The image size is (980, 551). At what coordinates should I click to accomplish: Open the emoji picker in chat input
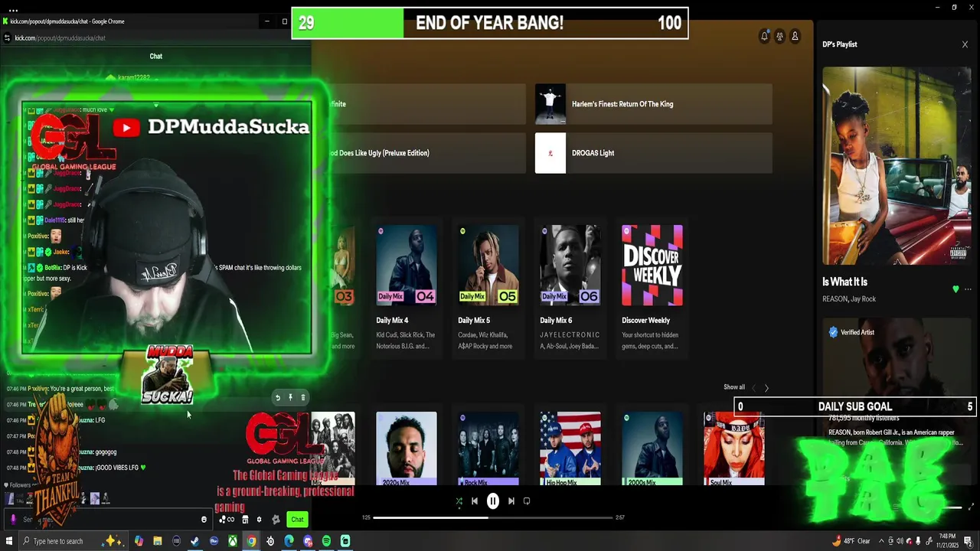pyautogui.click(x=204, y=520)
